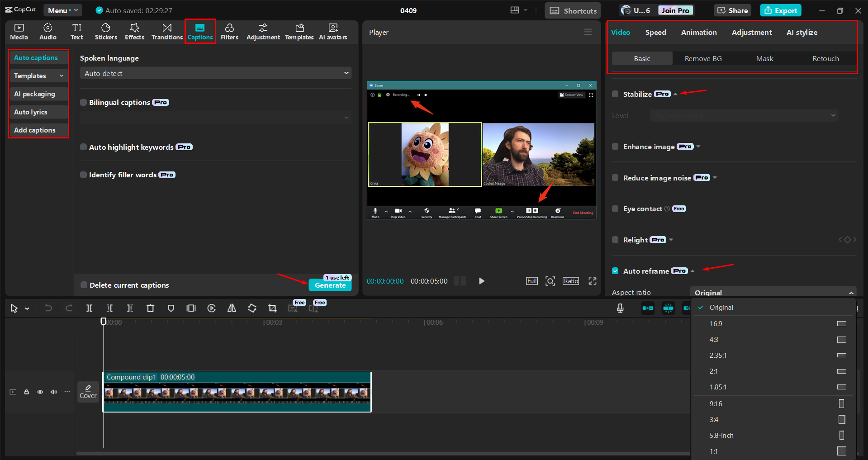This screenshot has width=868, height=460.
Task: Click the Generate captions button
Action: pyautogui.click(x=330, y=285)
